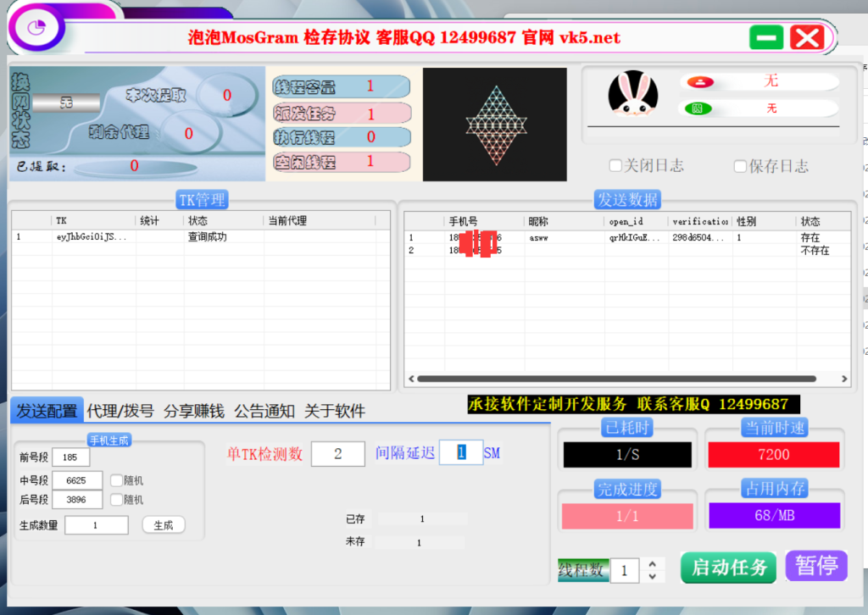Click the red 当前时速 7200 display

point(773,455)
